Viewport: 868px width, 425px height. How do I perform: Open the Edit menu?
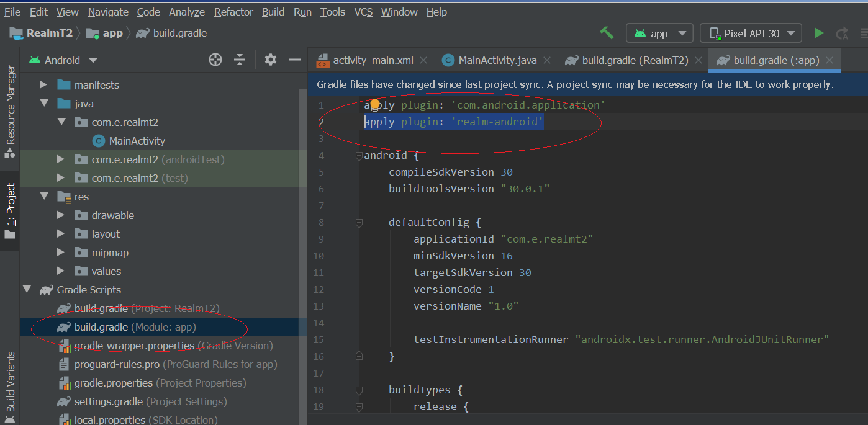[x=38, y=12]
